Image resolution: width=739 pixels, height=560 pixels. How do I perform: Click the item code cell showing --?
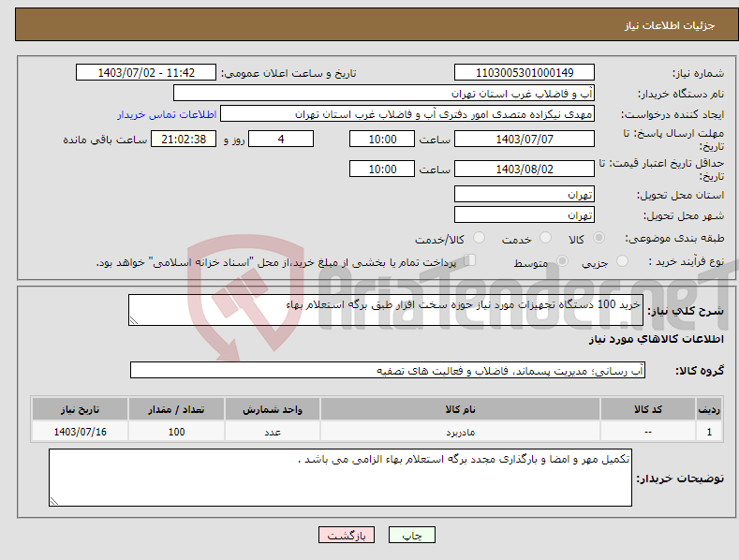tap(648, 432)
